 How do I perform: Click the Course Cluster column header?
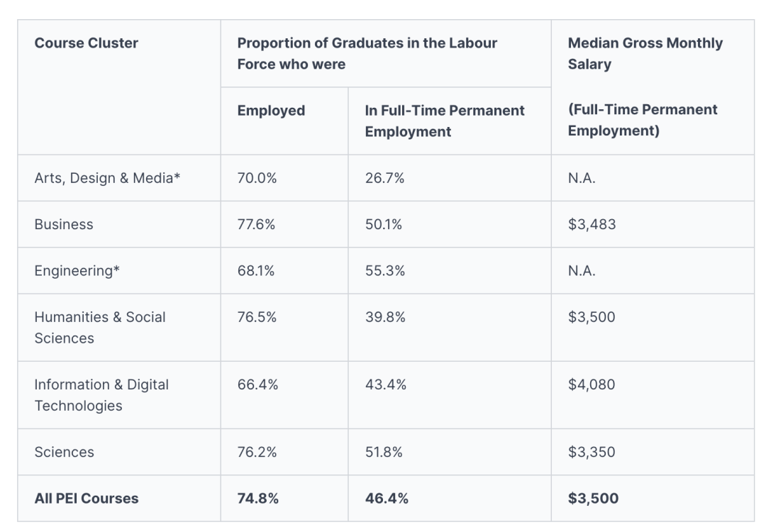(86, 43)
